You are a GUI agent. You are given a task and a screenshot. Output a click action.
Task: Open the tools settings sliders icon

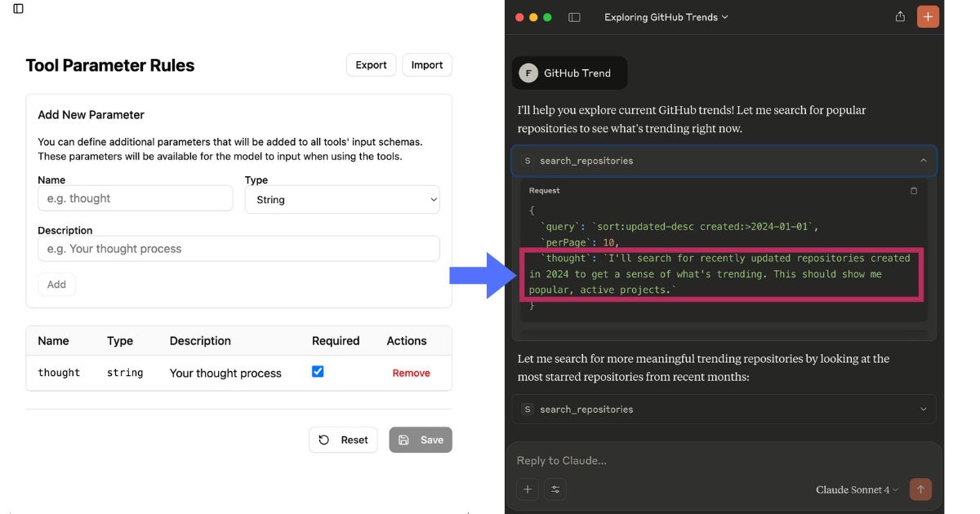555,490
